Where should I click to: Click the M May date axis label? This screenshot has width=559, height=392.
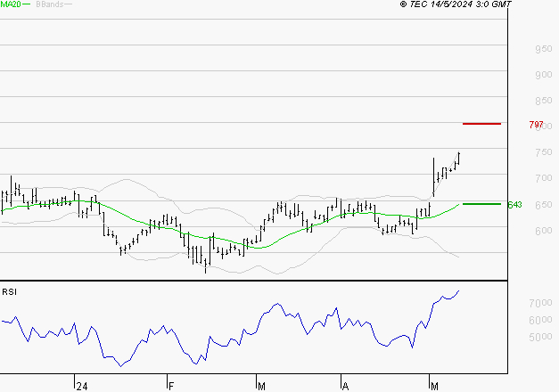coord(434,387)
